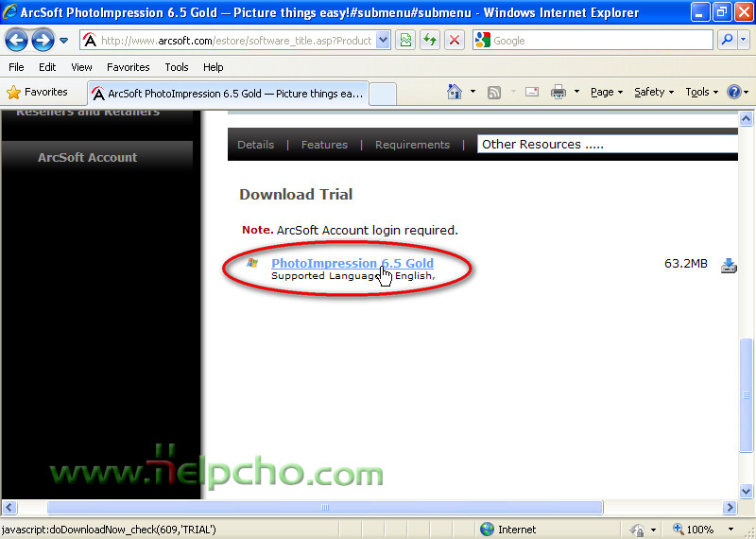The image size is (756, 539).
Task: Open ArcSoft Account in sidebar
Action: (87, 157)
